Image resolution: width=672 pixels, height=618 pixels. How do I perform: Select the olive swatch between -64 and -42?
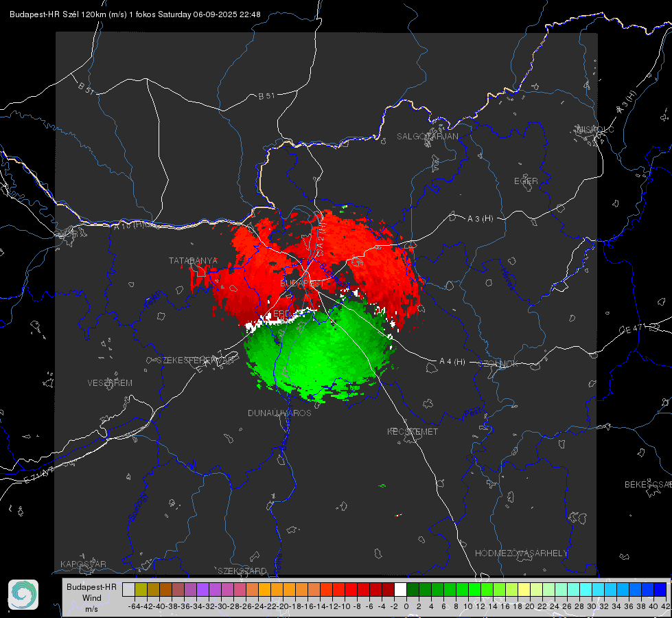tap(141, 589)
